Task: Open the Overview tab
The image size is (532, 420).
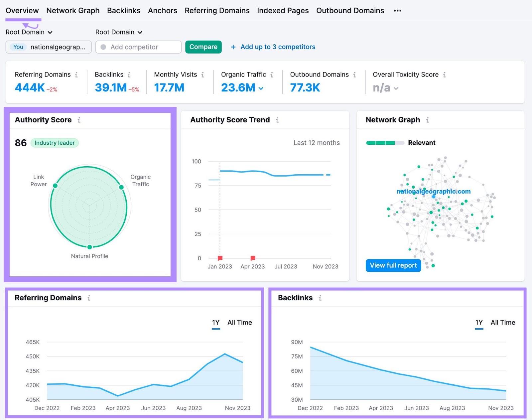Action: click(22, 11)
